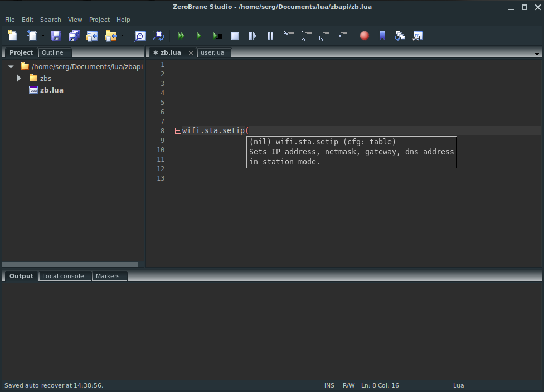Click the project panel horizontal scrollbar
The width and height of the screenshot is (544, 392).
tap(70, 264)
